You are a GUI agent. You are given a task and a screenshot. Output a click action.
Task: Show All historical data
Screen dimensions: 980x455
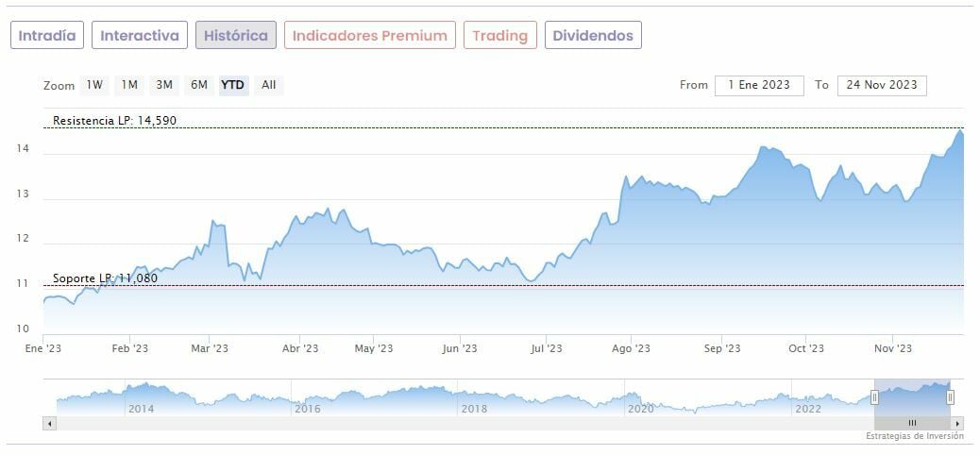point(269,85)
